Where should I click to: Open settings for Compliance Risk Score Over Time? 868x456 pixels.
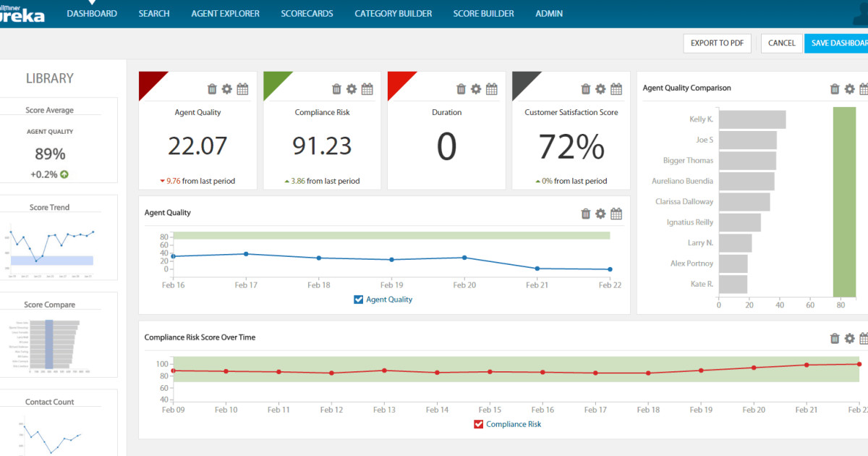coord(849,337)
